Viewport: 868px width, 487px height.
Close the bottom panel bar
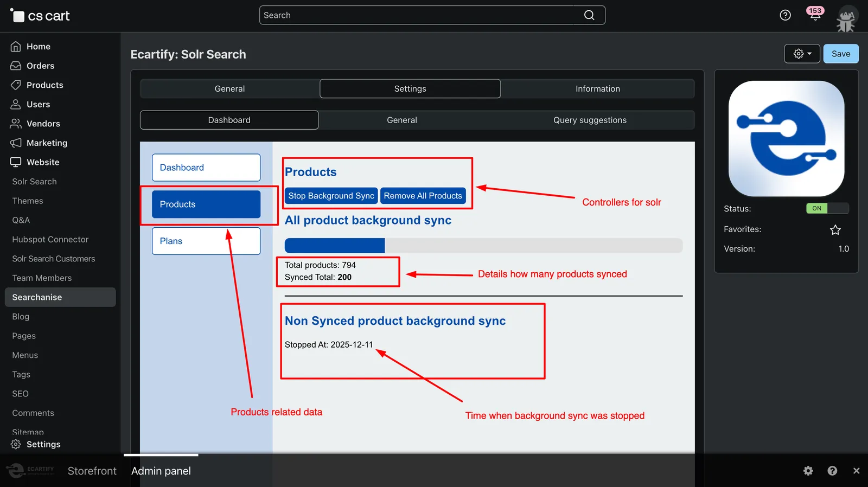tap(856, 471)
